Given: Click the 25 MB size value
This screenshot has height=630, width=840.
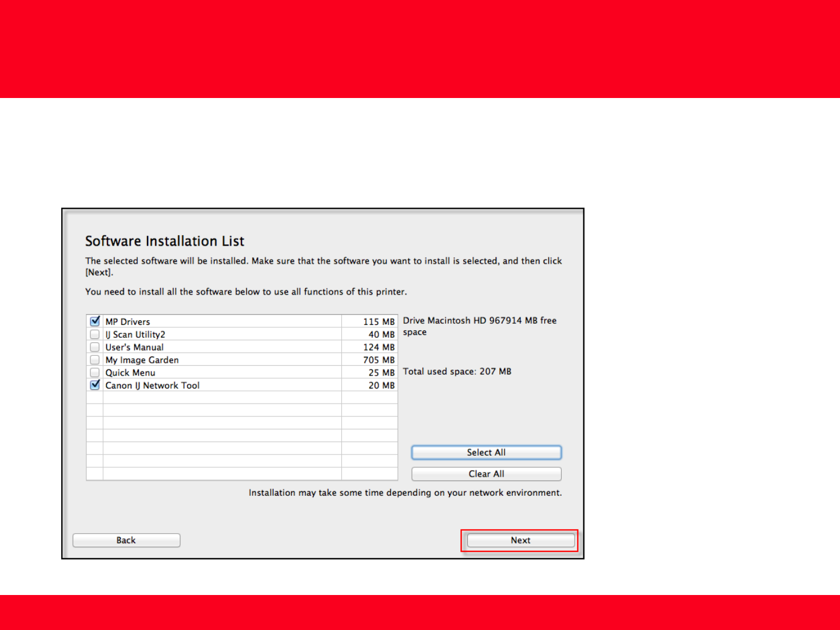Looking at the screenshot, I should (x=381, y=373).
